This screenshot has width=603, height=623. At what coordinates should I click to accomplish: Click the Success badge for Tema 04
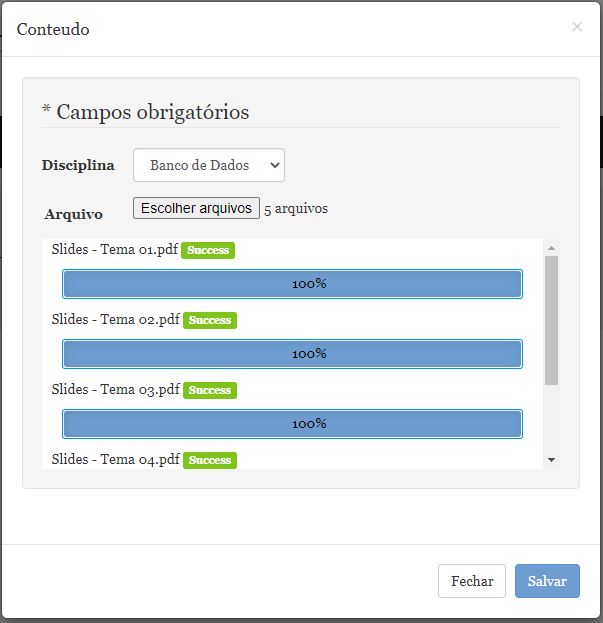pyautogui.click(x=210, y=460)
